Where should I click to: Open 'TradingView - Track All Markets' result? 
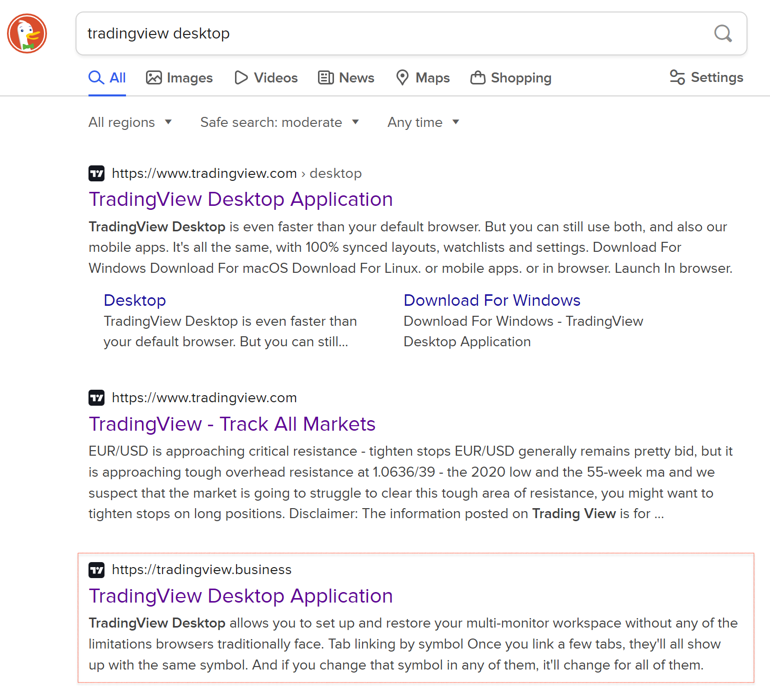tap(232, 424)
